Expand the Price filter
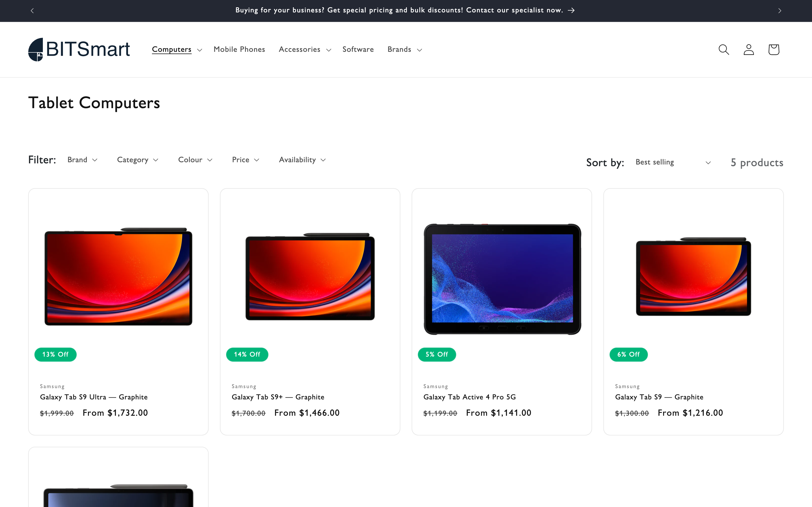This screenshot has width=812, height=507. (245, 160)
